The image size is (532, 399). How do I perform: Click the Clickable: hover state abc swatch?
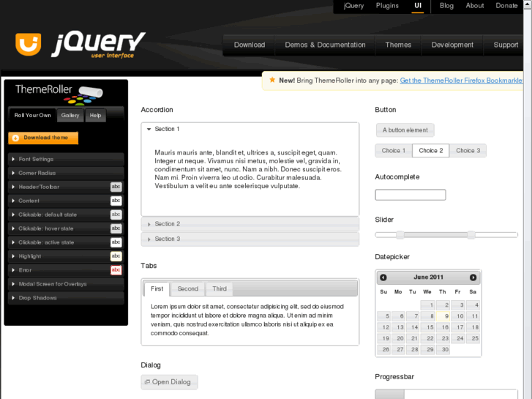[x=116, y=228]
